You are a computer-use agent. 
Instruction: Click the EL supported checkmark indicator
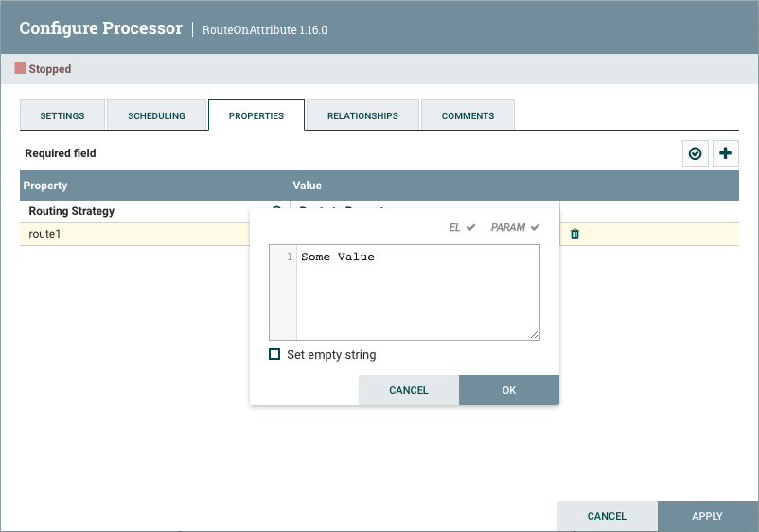pos(470,228)
